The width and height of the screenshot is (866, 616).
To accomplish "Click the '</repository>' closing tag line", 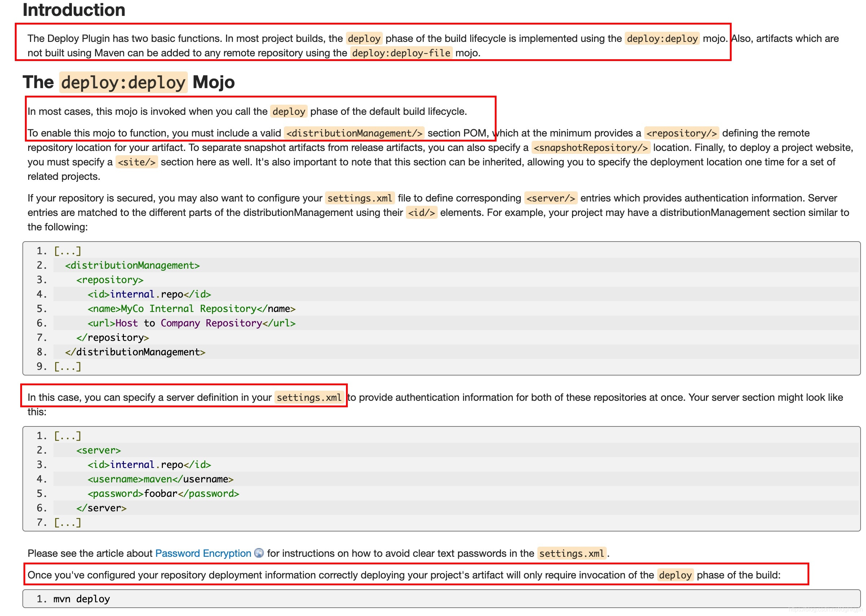I will [113, 337].
